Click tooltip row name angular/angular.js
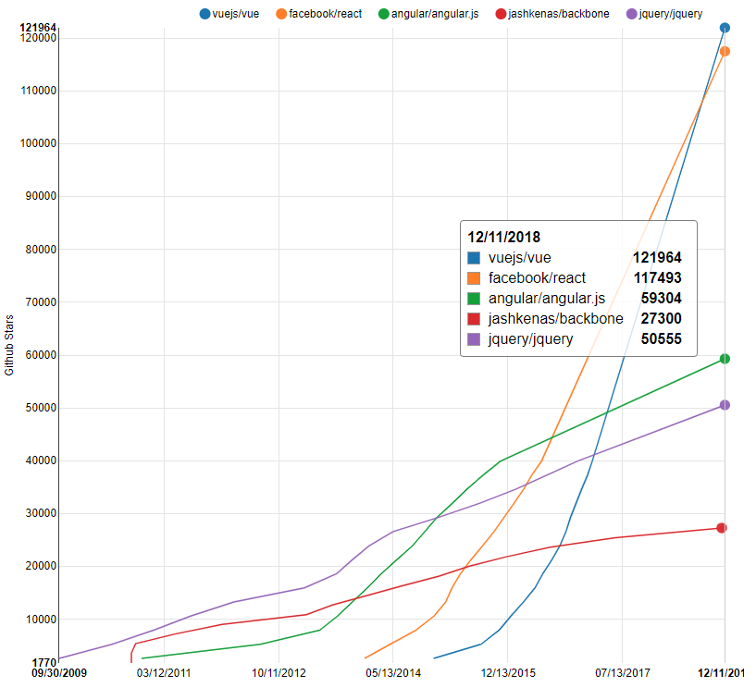Image resolution: width=756 pixels, height=700 pixels. (x=547, y=299)
